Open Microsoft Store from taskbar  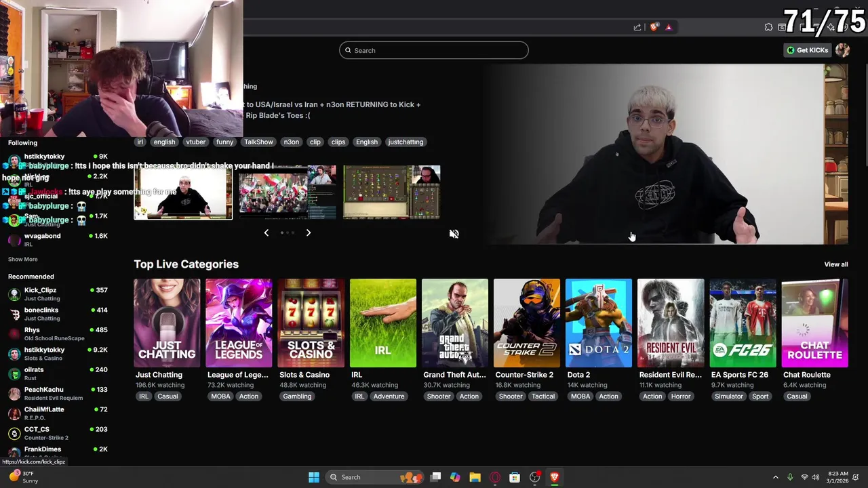coord(515,477)
